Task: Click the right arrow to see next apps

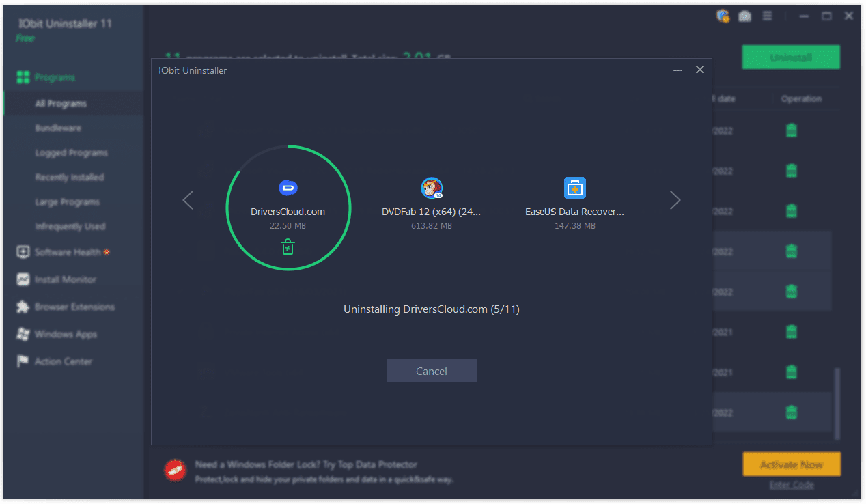Action: point(675,200)
